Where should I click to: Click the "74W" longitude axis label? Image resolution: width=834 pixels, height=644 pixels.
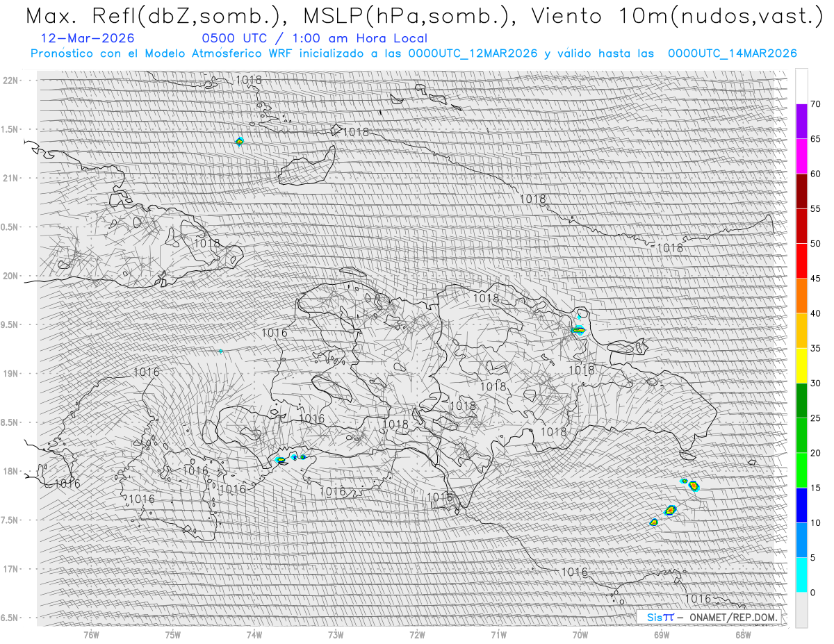[x=254, y=634]
